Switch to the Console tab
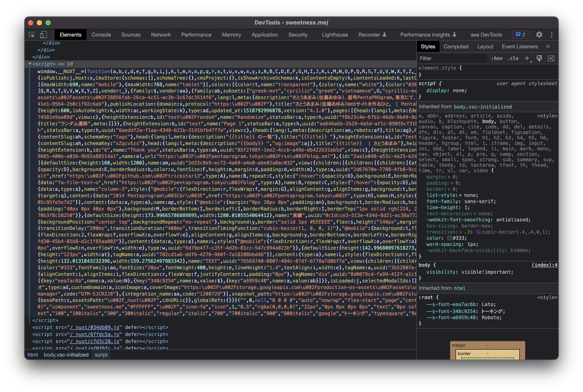The image size is (583, 392). click(x=101, y=35)
